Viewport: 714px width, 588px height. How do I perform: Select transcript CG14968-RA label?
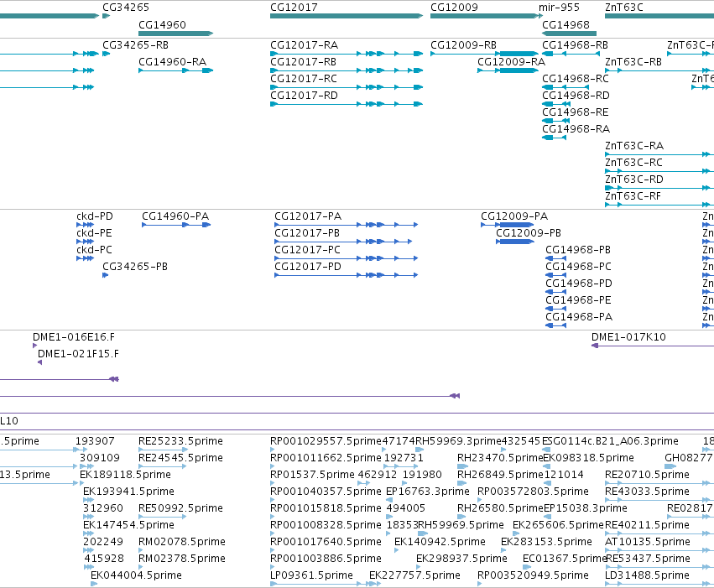coord(576,129)
